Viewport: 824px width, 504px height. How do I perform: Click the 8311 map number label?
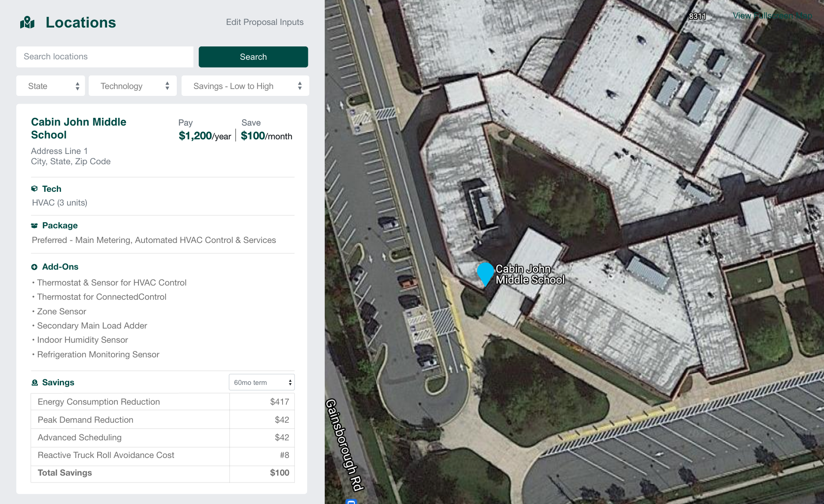pos(698,16)
